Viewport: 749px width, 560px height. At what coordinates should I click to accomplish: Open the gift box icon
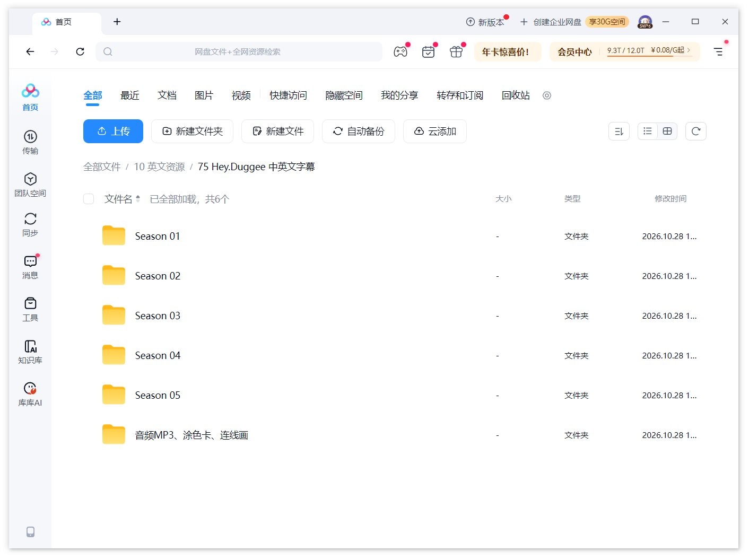[456, 51]
